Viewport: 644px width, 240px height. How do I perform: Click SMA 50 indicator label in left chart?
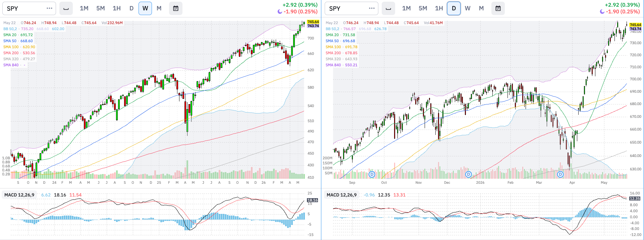coord(10,41)
